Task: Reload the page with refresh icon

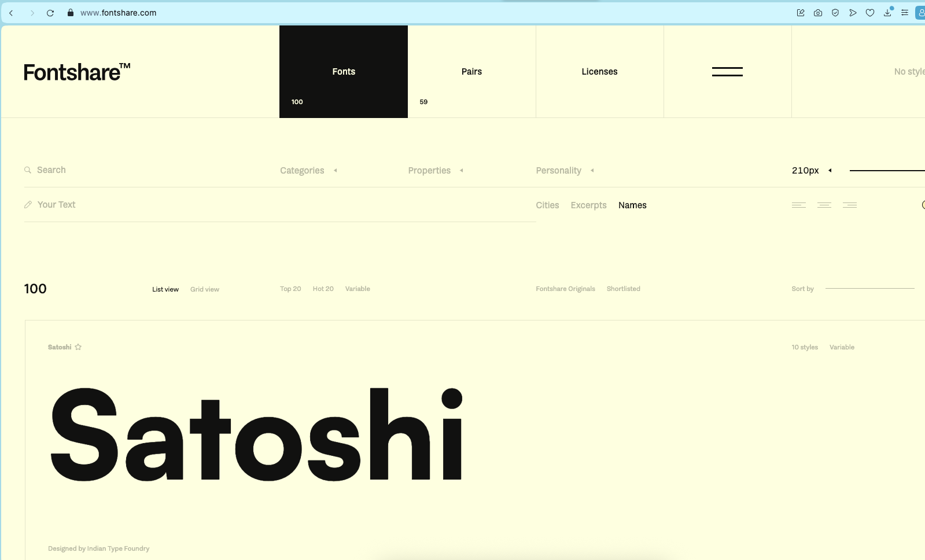Action: pyautogui.click(x=50, y=13)
